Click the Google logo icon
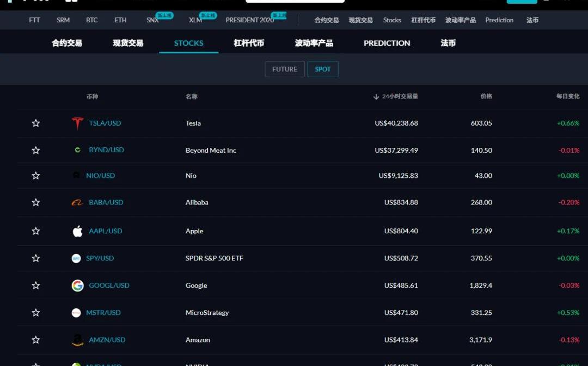This screenshot has height=366, width=588. coord(78,286)
